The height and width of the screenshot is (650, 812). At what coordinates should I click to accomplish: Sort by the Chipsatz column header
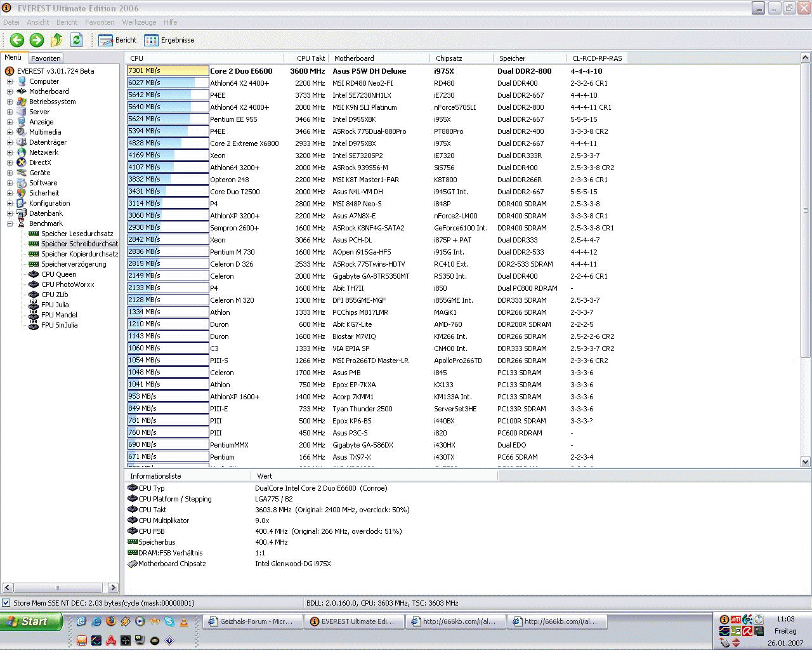click(462, 58)
